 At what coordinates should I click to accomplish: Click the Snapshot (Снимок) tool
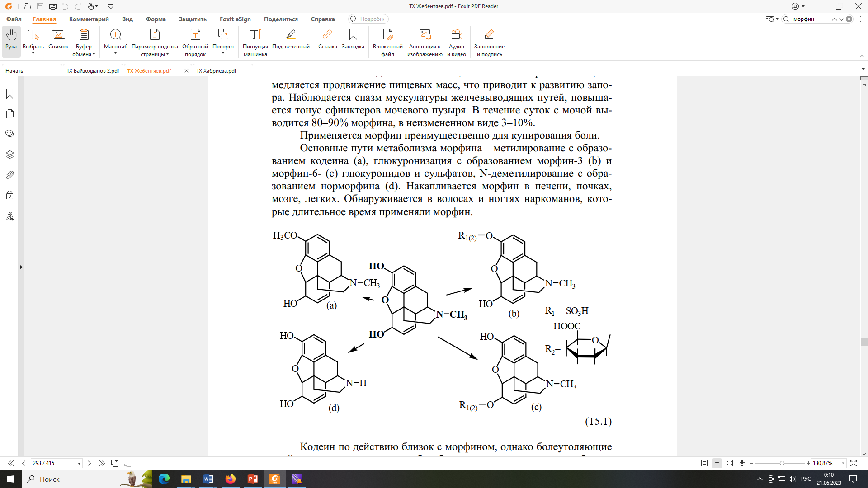58,39
